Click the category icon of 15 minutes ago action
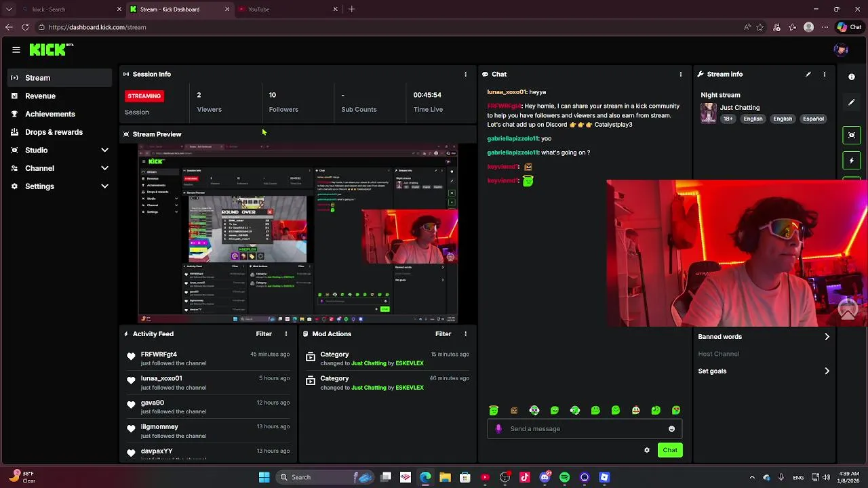 [x=310, y=357]
